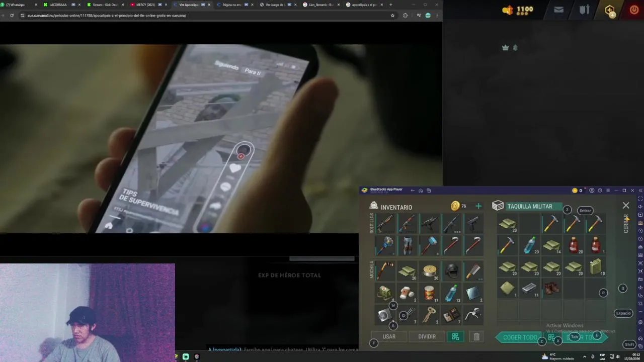This screenshot has width=644, height=362.
Task: Switch to the Ver juego de browser tab
Action: pyautogui.click(x=278, y=5)
